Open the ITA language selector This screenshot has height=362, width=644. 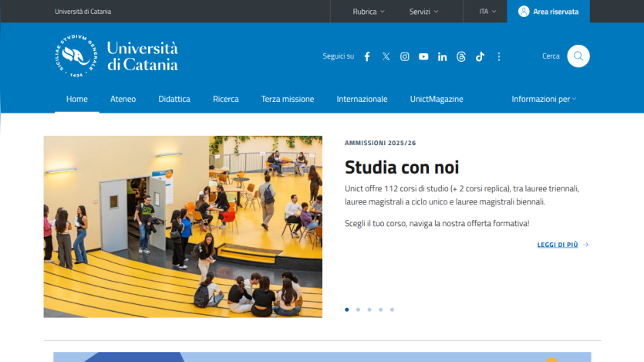point(487,12)
